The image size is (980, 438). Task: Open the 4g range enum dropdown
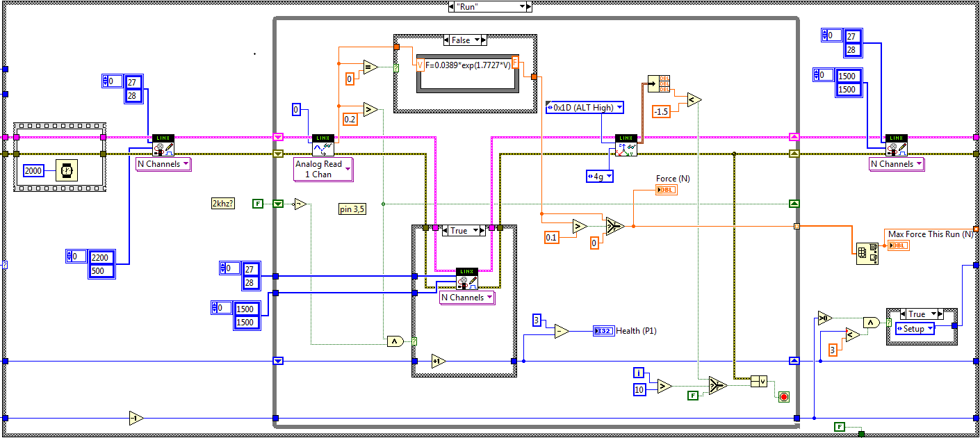tap(600, 177)
